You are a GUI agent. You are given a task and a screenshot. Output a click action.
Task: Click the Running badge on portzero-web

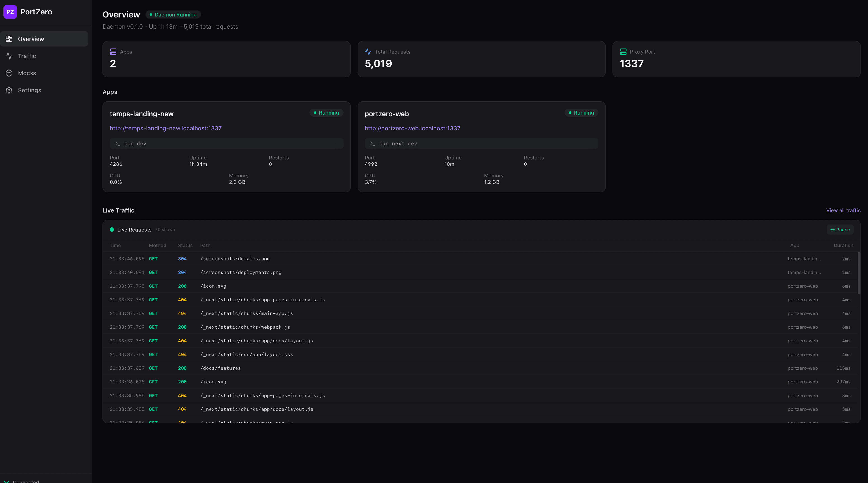point(581,113)
